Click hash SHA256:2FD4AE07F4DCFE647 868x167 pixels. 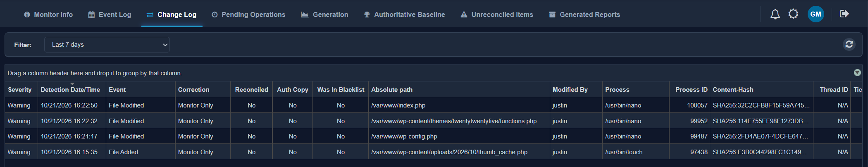coord(761,136)
